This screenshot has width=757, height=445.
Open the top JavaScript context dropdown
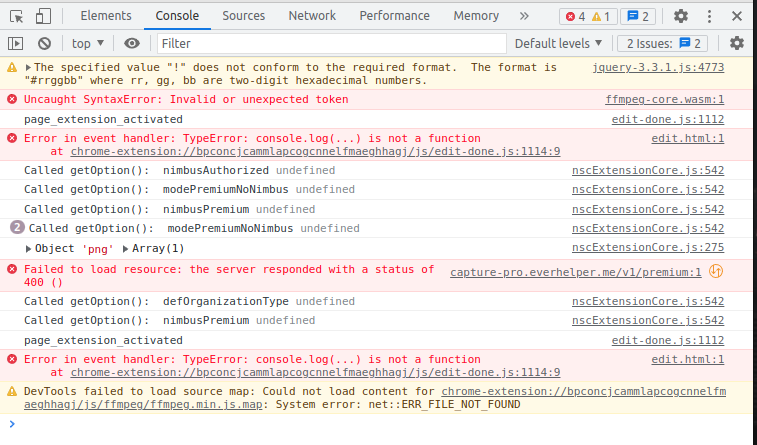coord(88,43)
